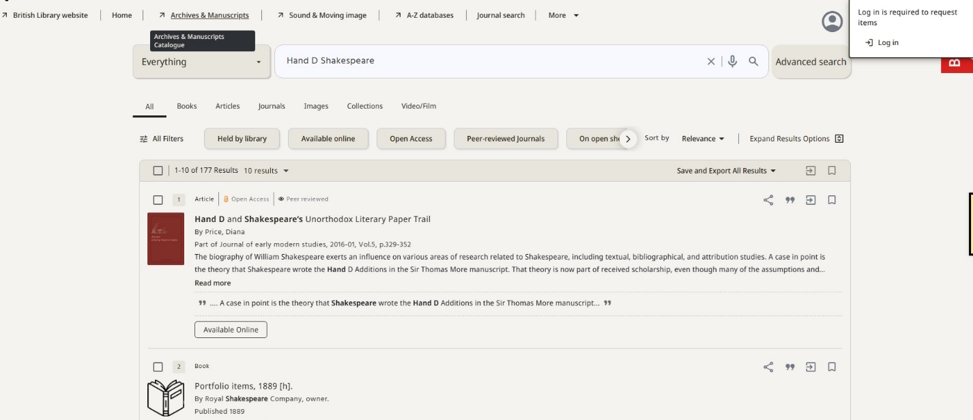Viewport: 973px width, 420px height.
Task: Open A-Z databases link
Action: [424, 15]
